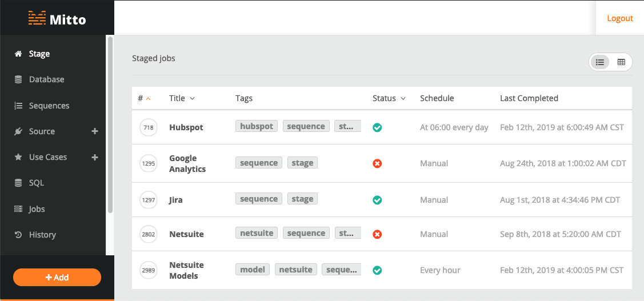Click the red error status for Google Analytics
This screenshot has width=644, height=301.
point(377,163)
